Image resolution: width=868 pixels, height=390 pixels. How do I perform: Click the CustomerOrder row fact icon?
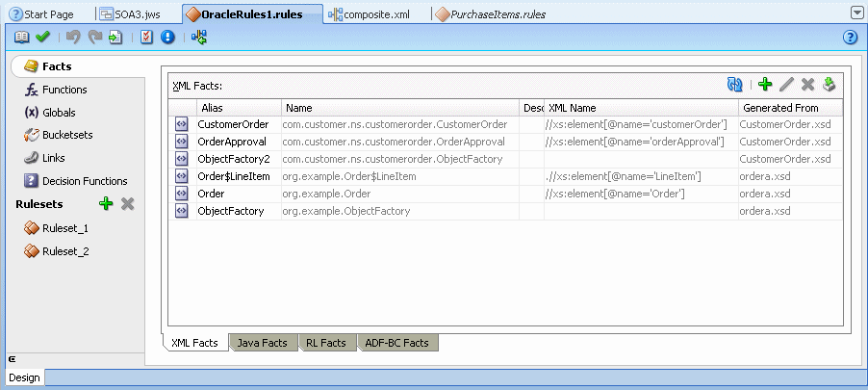(182, 124)
